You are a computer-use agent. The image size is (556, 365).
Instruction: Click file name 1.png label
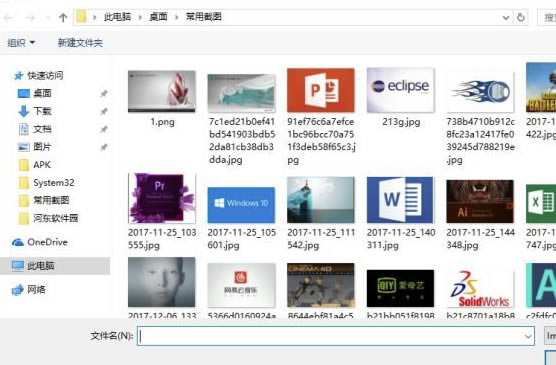[162, 122]
